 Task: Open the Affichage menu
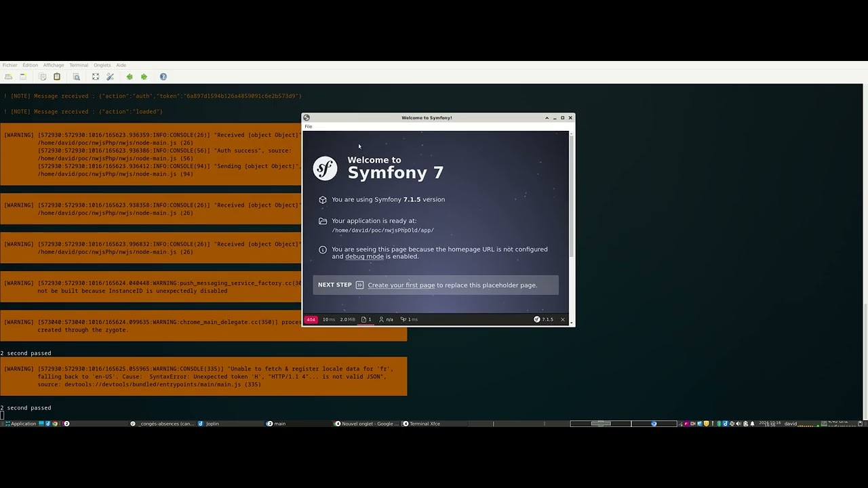point(54,65)
